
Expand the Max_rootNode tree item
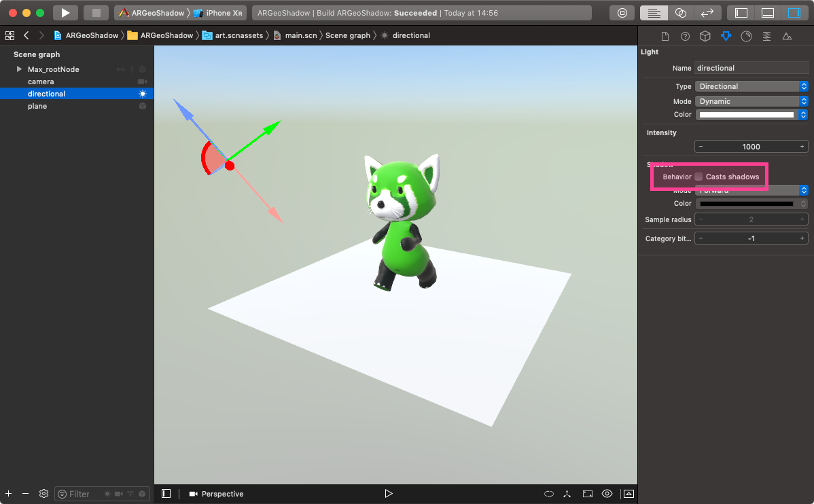click(x=19, y=69)
